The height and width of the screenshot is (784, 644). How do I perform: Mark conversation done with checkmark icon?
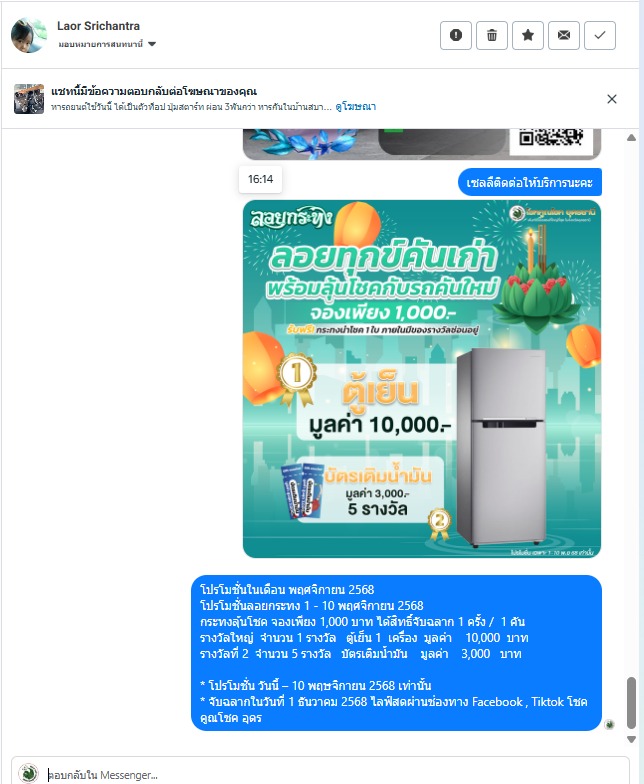pos(600,36)
